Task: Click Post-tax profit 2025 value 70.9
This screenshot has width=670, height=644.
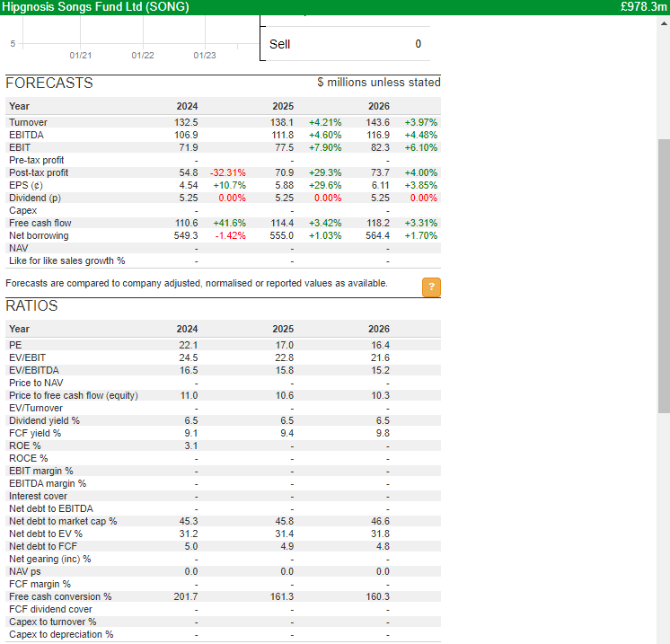Action: [285, 172]
